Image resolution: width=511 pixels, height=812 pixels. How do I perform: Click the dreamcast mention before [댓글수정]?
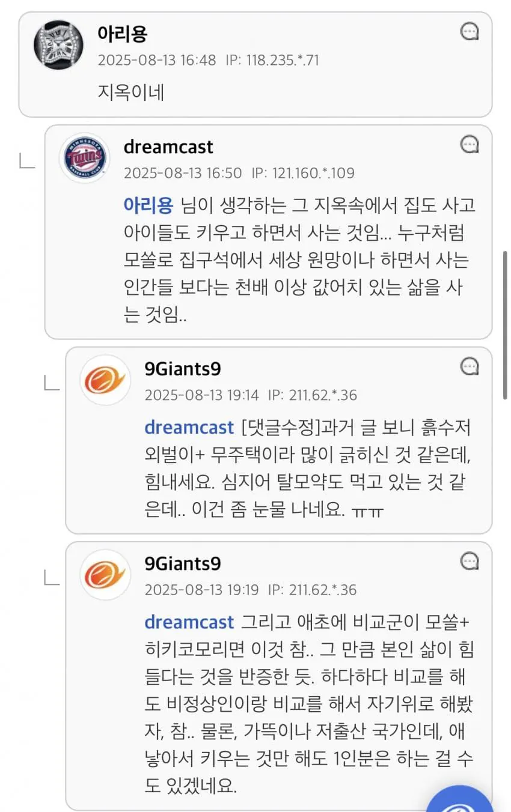[x=189, y=428]
